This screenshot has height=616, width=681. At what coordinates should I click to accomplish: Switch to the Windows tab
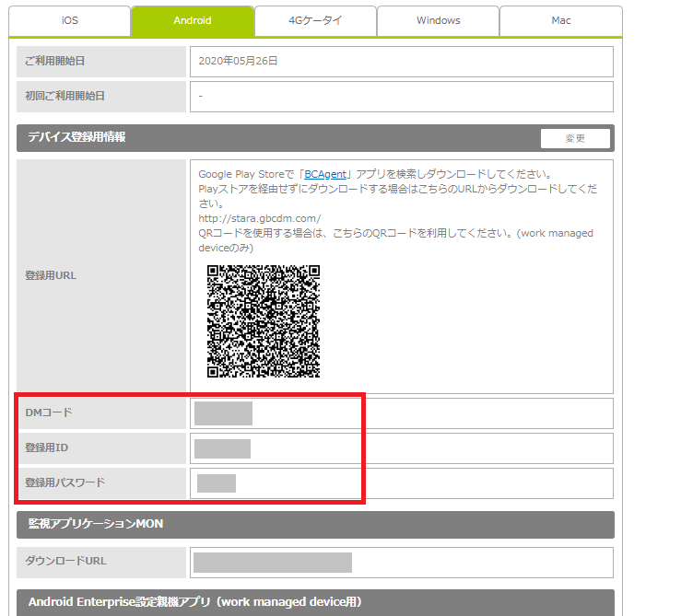[x=438, y=20]
